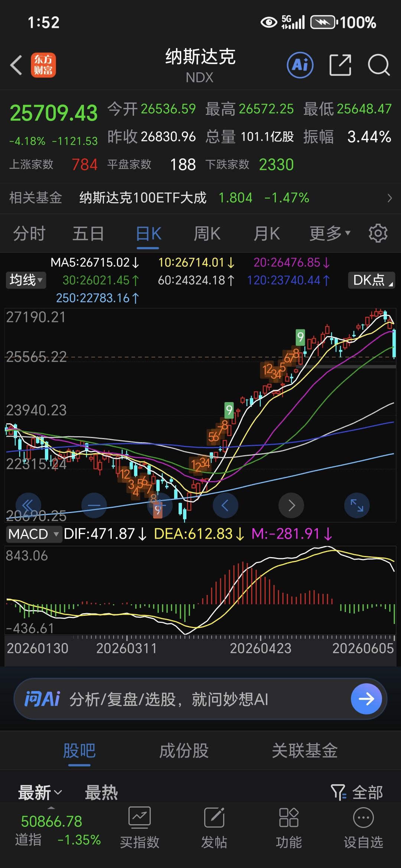Switch to 分时 chart tab
Image resolution: width=401 pixels, height=868 pixels.
pyautogui.click(x=29, y=233)
